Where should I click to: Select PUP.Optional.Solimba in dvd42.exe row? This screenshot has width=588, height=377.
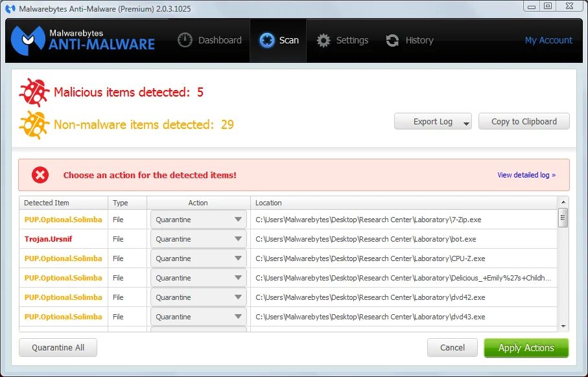tap(63, 297)
